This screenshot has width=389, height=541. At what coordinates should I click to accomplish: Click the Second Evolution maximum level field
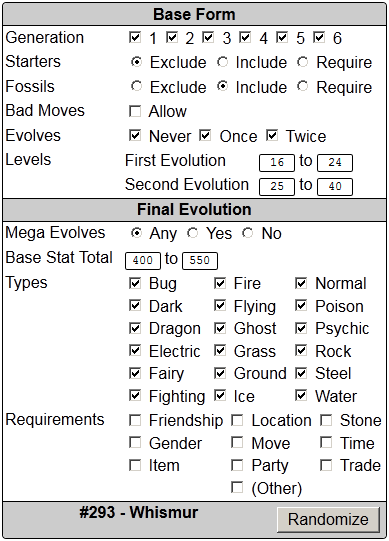pyautogui.click(x=335, y=187)
